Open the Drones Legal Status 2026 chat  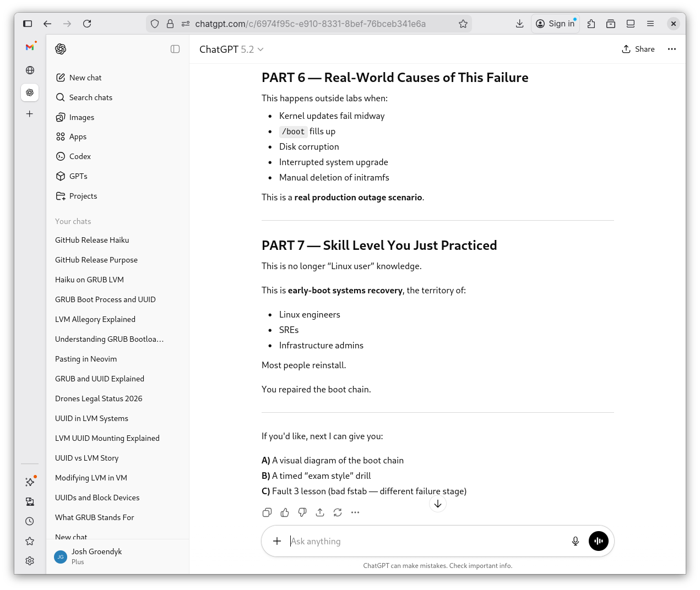[x=99, y=398]
